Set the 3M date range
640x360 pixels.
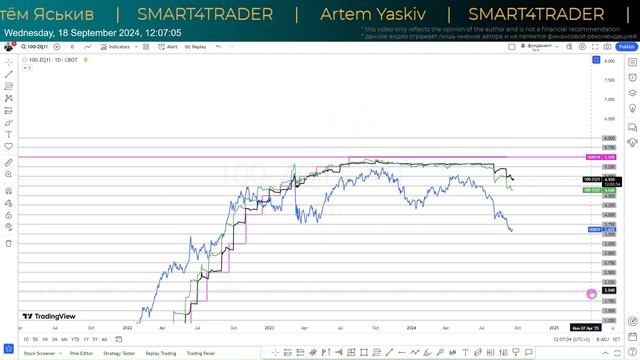(55, 339)
